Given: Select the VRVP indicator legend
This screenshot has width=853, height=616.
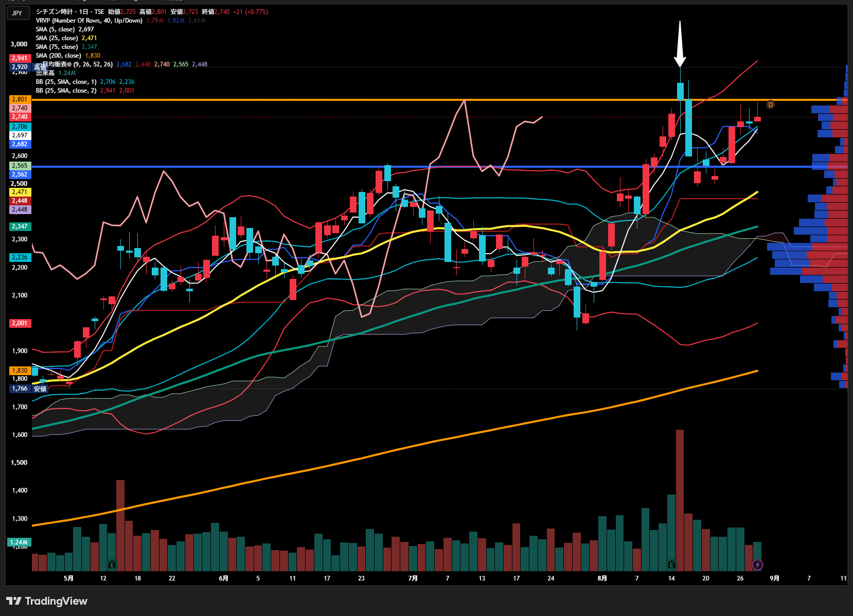Looking at the screenshot, I should 89,21.
